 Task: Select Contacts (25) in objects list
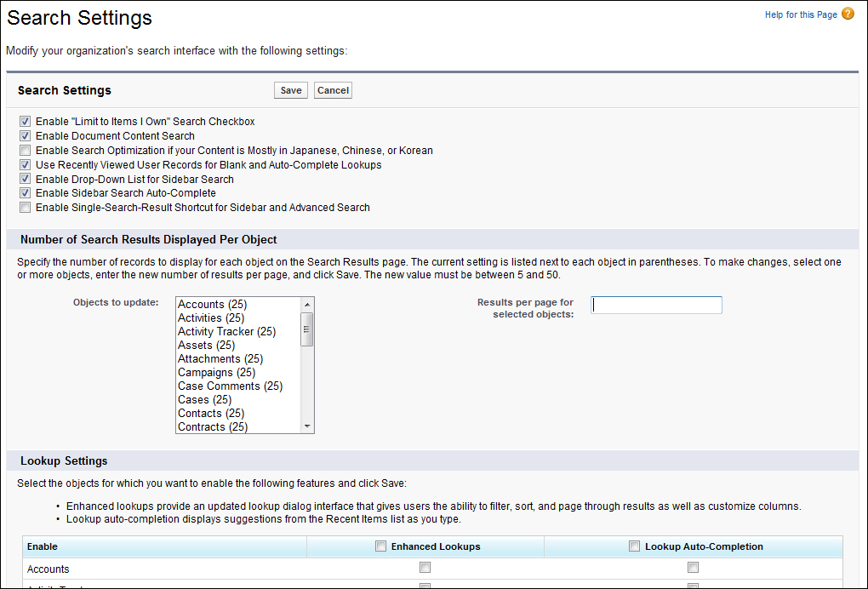(x=211, y=414)
